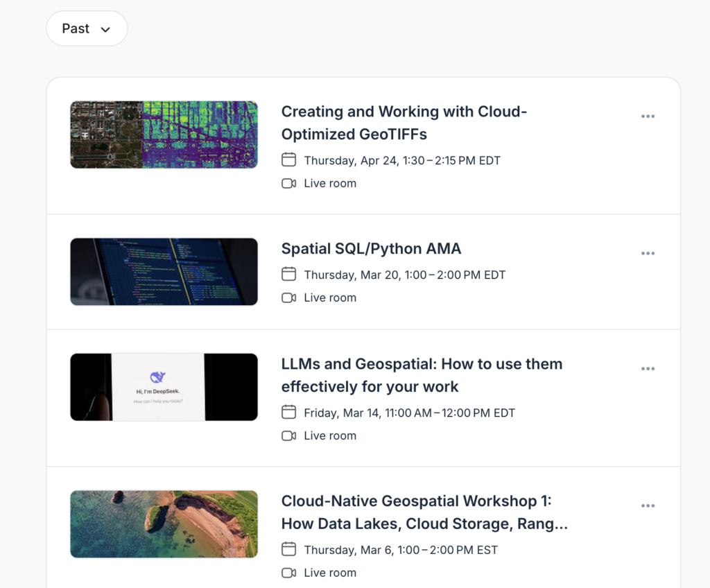
Task: Click the three-dot icon on the Spatial SQL AMA card
Action: pos(648,253)
